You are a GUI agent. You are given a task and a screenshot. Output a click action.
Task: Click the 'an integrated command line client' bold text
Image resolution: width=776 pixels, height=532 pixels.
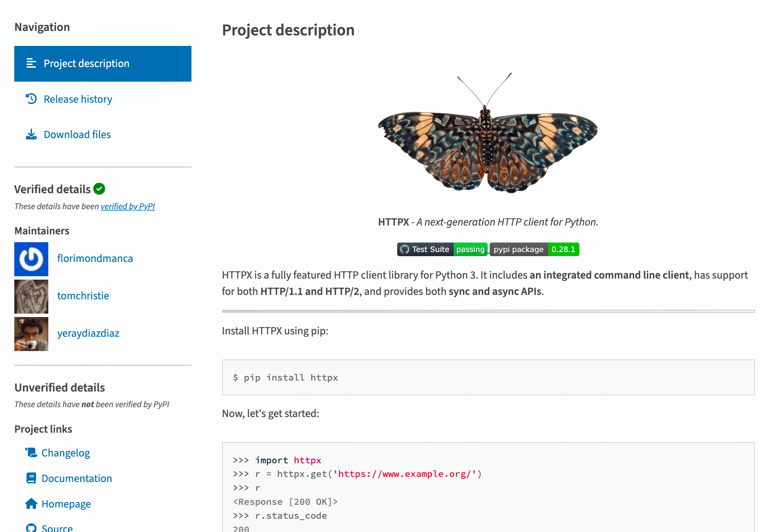[x=609, y=275]
